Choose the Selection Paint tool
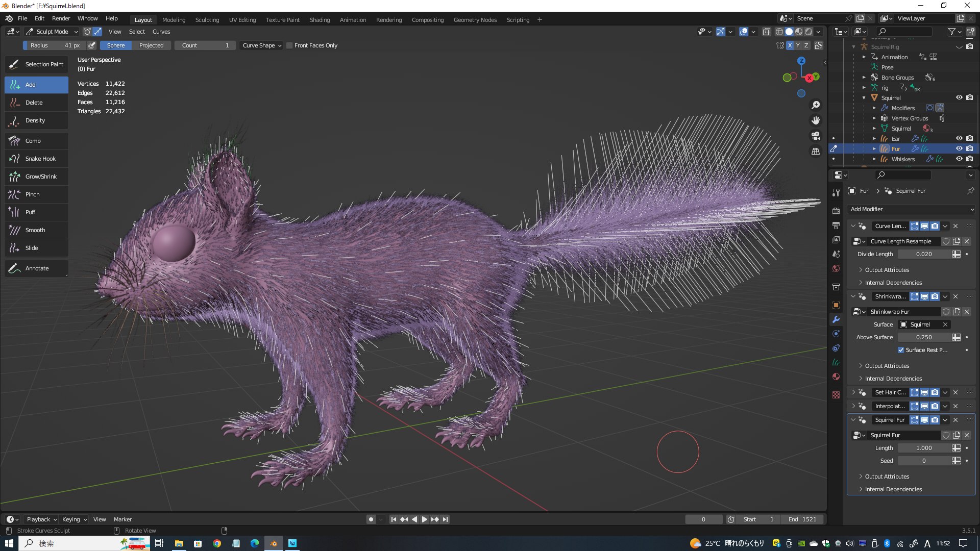Viewport: 980px width, 551px height. 36,64
